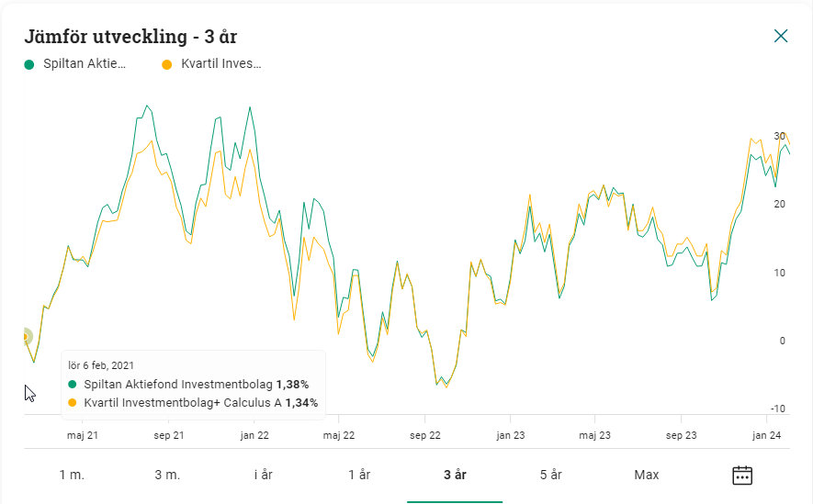The image size is (813, 504).
Task: Click the highlighted starting data point marker
Action: coord(25,338)
